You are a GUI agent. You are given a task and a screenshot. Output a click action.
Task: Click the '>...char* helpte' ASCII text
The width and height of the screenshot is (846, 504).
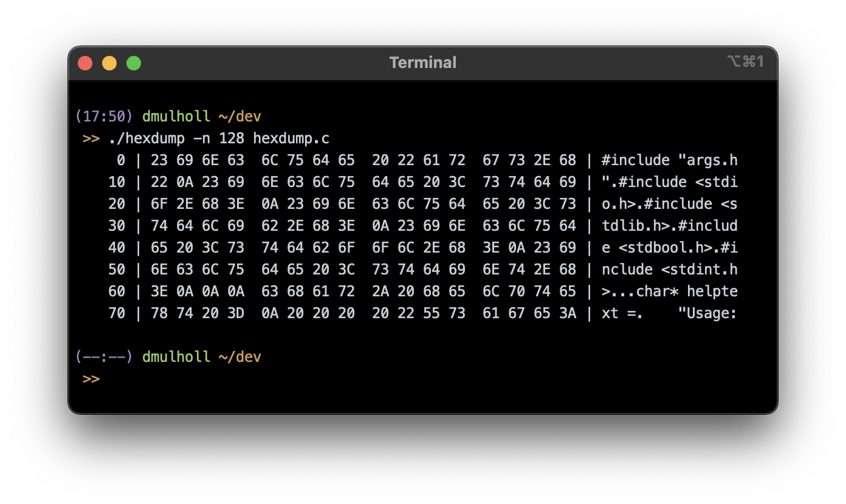point(670,291)
